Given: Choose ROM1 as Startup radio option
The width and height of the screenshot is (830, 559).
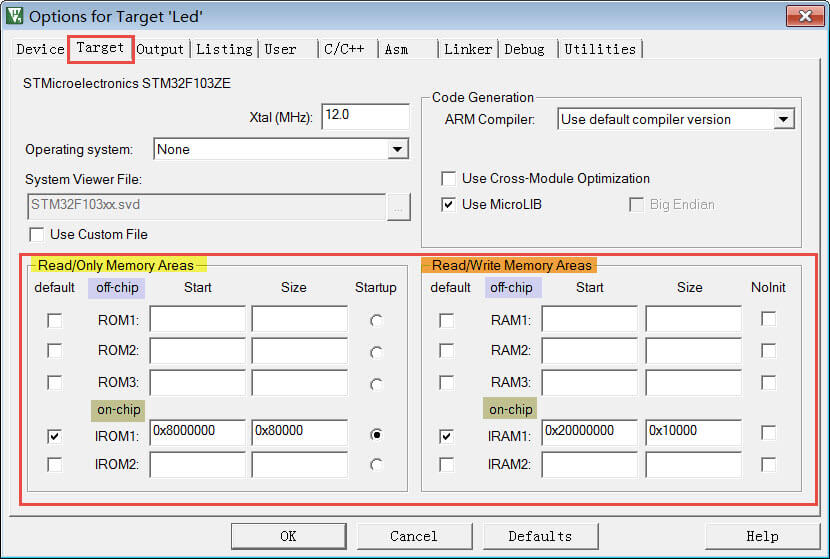Looking at the screenshot, I should point(376,321).
